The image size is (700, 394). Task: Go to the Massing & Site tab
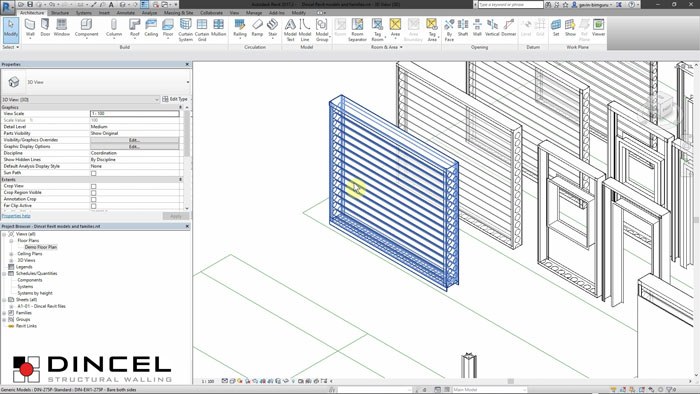179,13
